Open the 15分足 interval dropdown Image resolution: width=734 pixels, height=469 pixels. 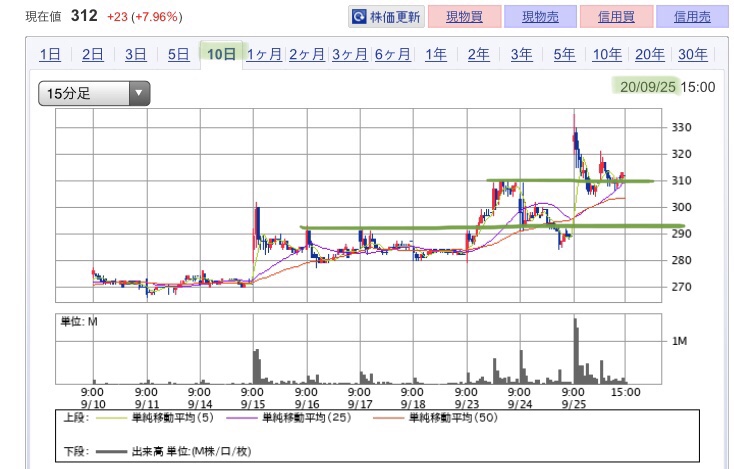(94, 93)
